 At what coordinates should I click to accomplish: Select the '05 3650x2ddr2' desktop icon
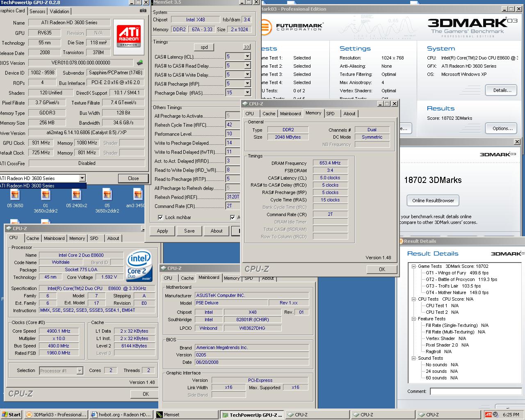[x=107, y=201]
